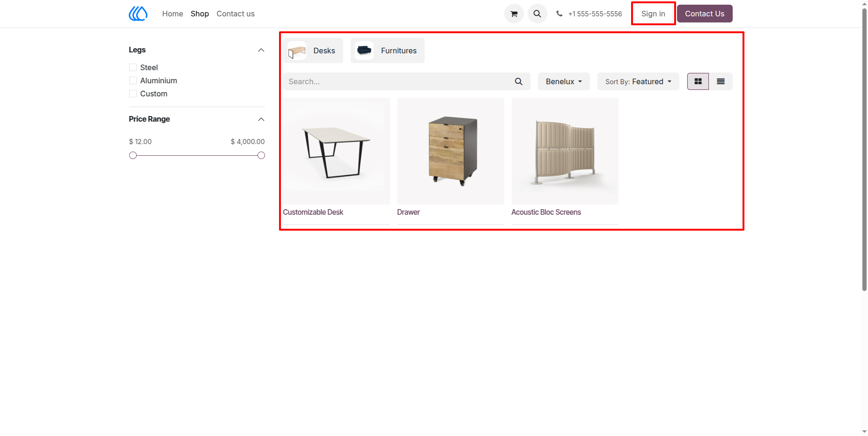Open the Contact us nav link
The width and height of the screenshot is (868, 436).
[235, 14]
